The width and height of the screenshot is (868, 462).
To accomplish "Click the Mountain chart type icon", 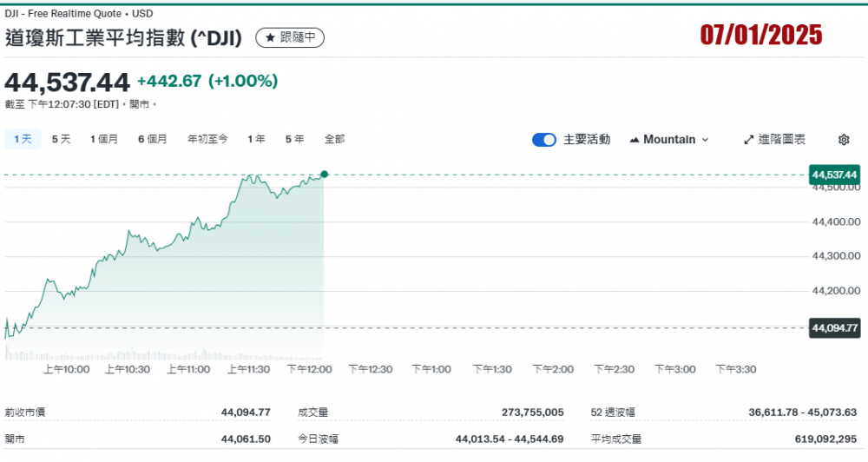I will tap(635, 140).
